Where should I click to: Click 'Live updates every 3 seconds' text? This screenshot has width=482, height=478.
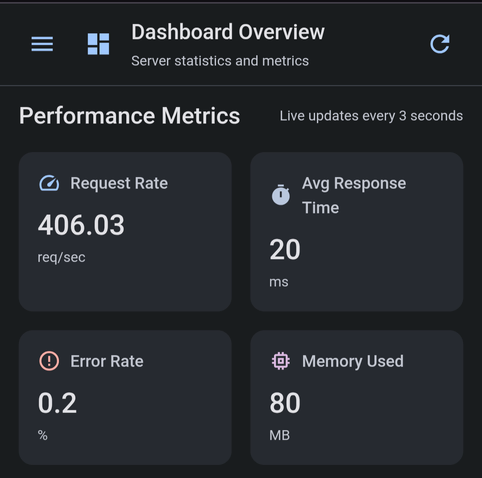[x=371, y=116]
